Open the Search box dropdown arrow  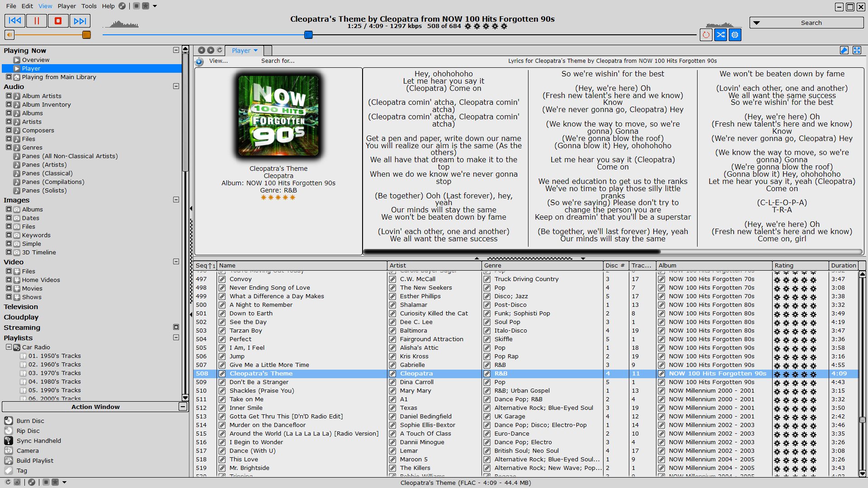tap(756, 23)
